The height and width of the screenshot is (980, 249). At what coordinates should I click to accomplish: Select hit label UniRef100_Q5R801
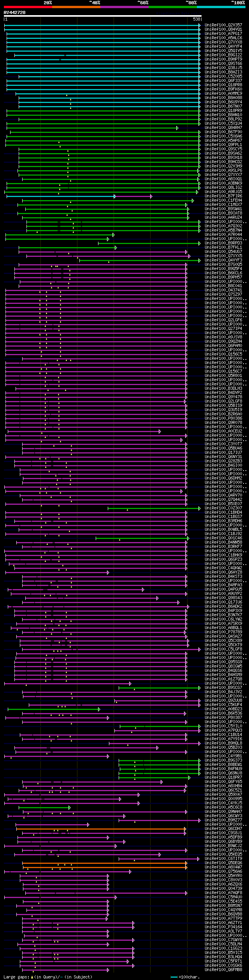click(x=223, y=375)
